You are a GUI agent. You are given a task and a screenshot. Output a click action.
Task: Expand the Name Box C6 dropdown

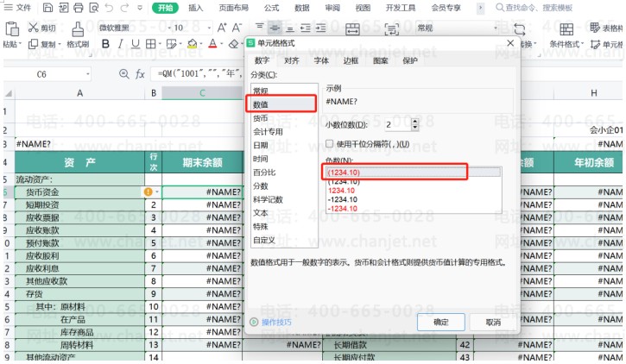(88, 74)
